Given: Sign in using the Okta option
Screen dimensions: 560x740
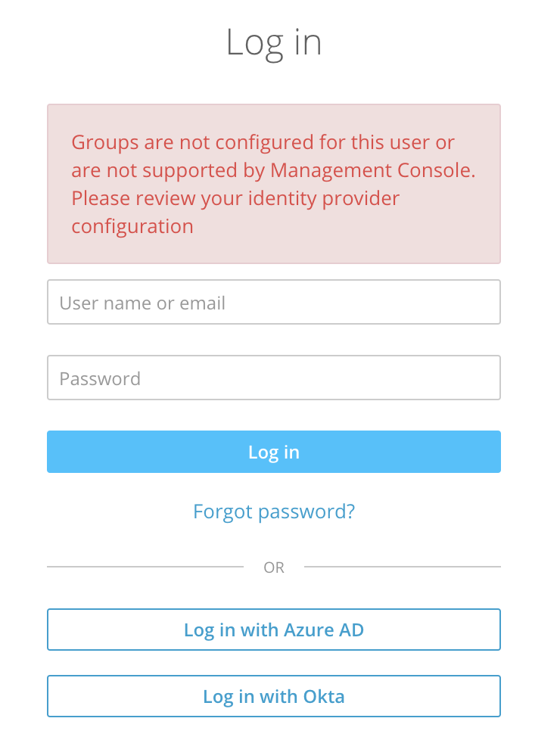Looking at the screenshot, I should (x=273, y=696).
